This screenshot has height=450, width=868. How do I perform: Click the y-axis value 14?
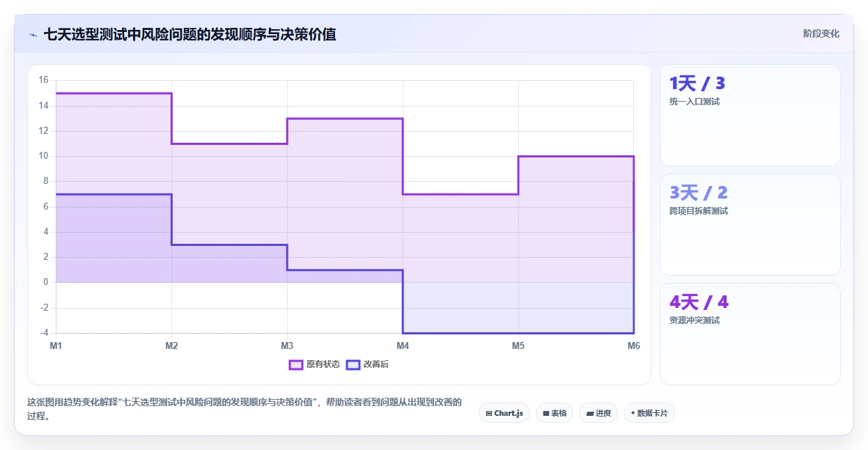(43, 106)
